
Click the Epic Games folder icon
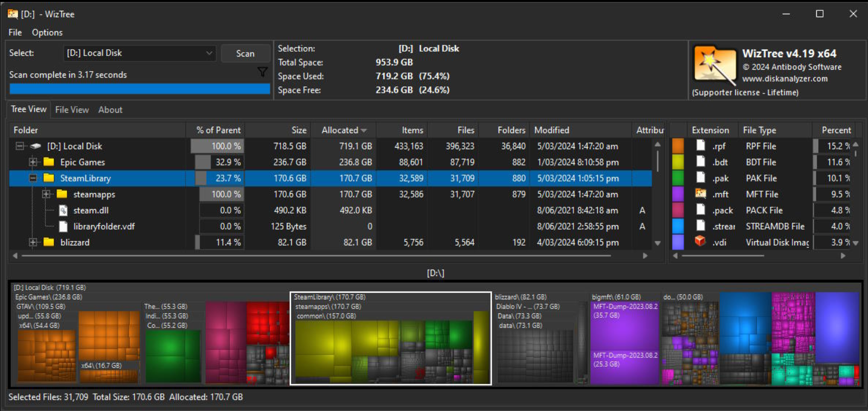pyautogui.click(x=49, y=162)
